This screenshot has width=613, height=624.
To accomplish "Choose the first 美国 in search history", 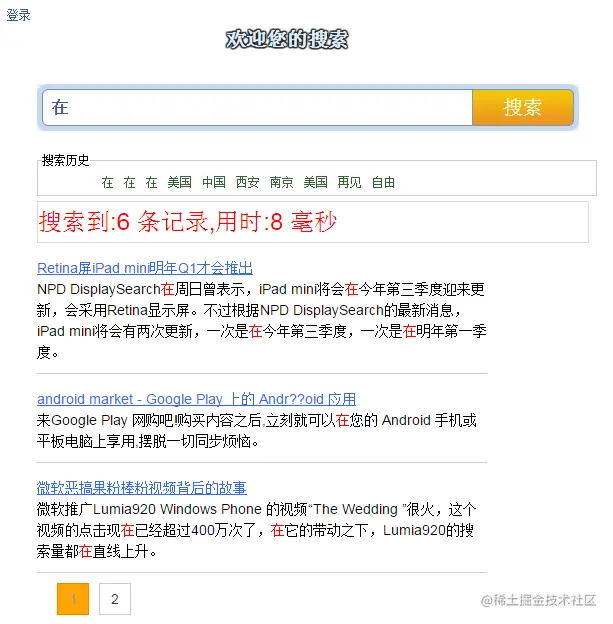I will point(180,182).
